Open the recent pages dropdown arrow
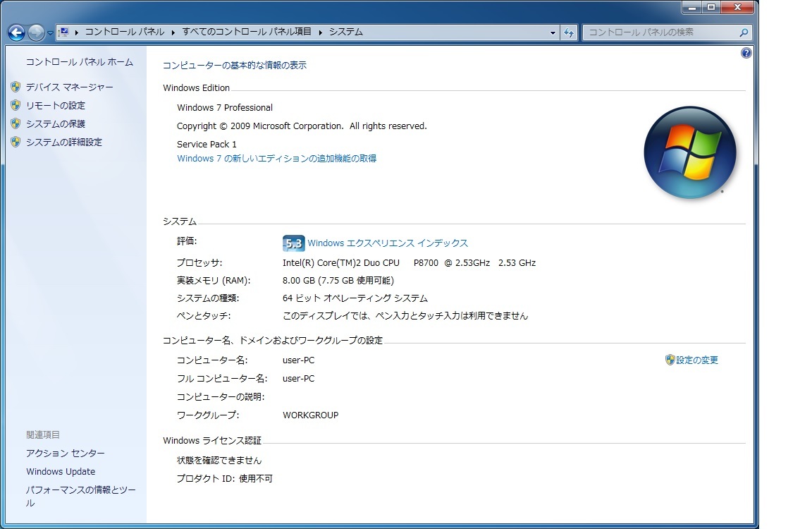This screenshot has width=812, height=529. click(50, 32)
